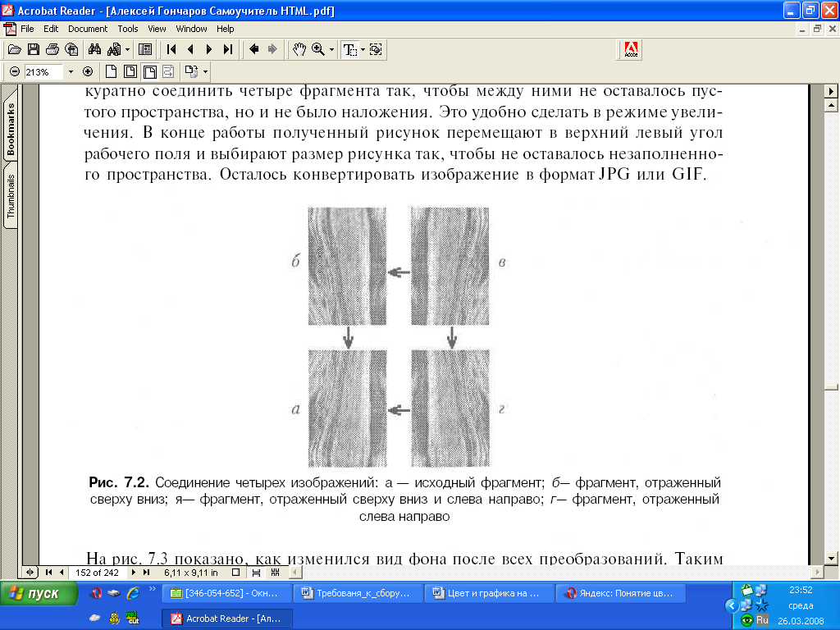
Task: Launch Opera from quick launch
Action: [x=97, y=593]
